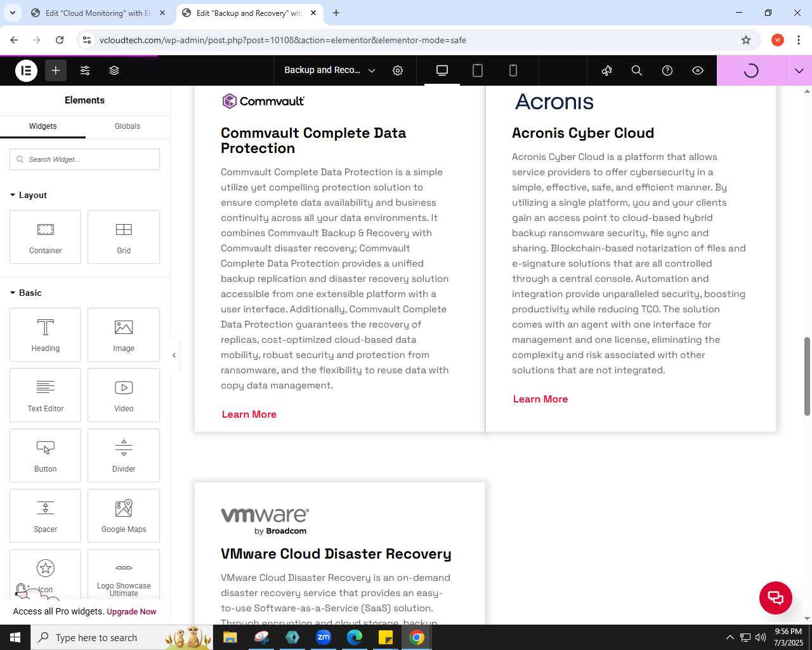The width and height of the screenshot is (812, 650).
Task: Close the Backup and Recovery browser tab
Action: (313, 13)
